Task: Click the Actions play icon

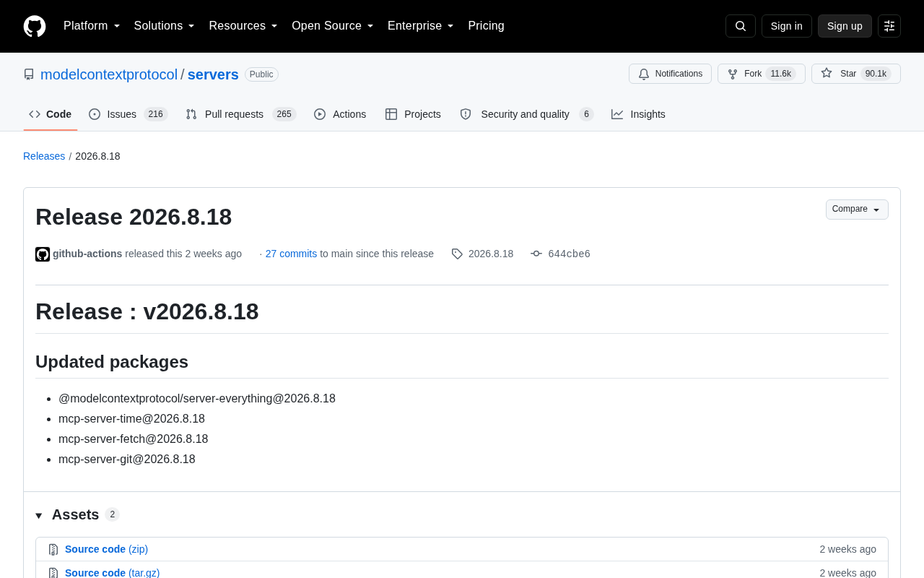Action: tap(320, 114)
